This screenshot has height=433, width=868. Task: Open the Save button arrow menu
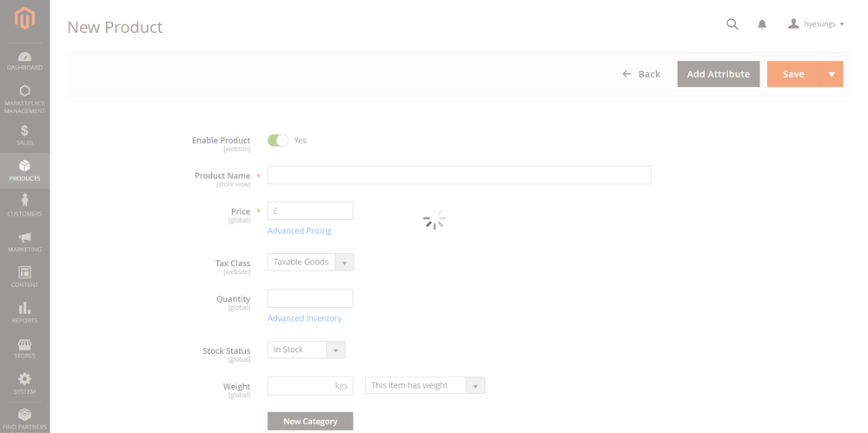pos(832,74)
